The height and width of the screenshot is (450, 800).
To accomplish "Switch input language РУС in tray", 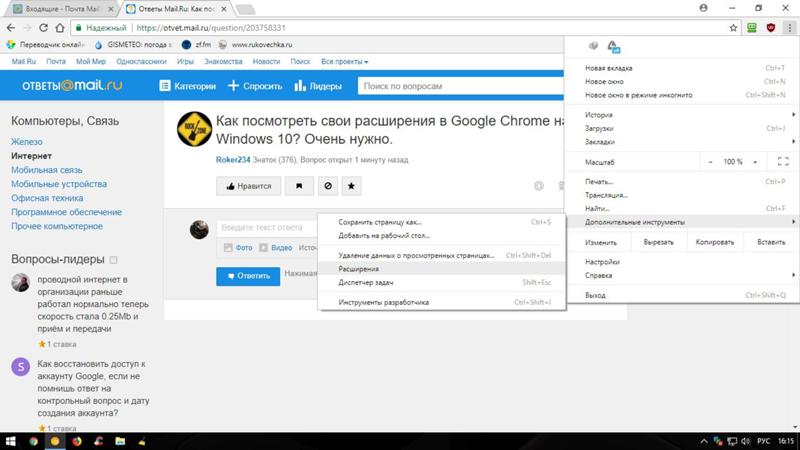I will click(763, 441).
